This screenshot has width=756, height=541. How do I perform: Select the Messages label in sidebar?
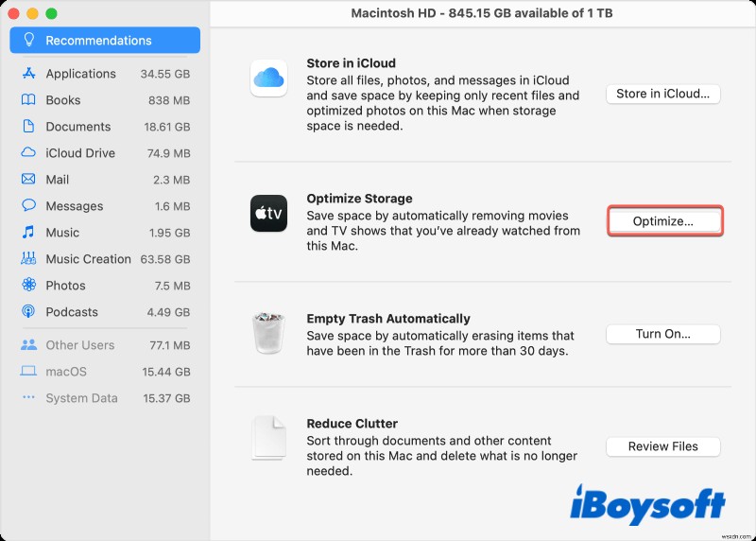point(75,206)
